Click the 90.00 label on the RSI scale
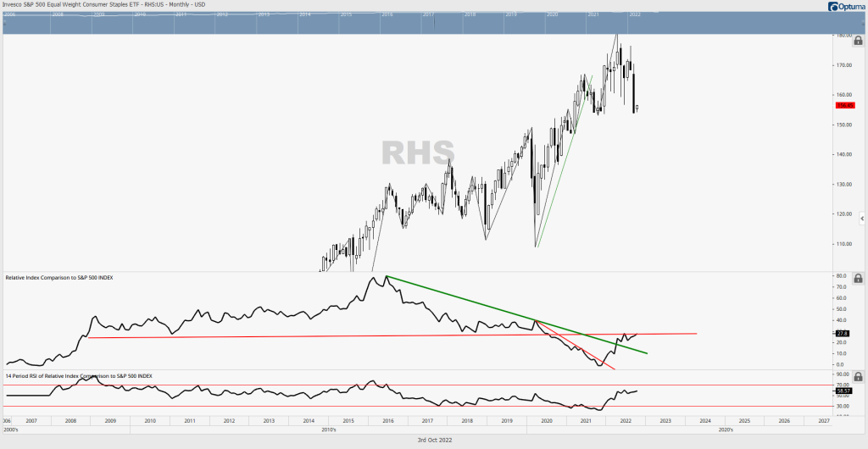Image resolution: width=868 pixels, height=449 pixels. click(843, 375)
